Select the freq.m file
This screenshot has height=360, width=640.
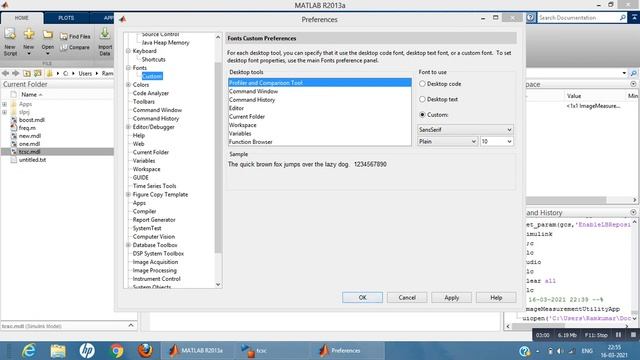tap(27, 128)
